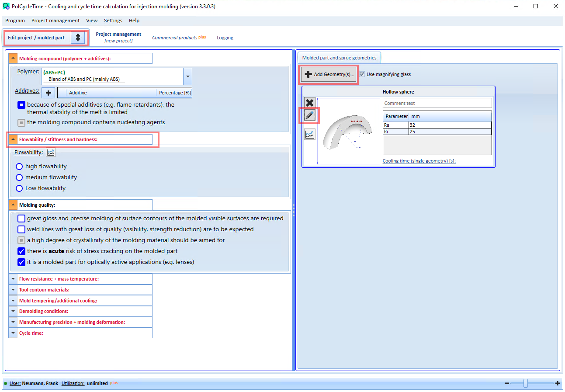Image resolution: width=565 pixels, height=392 pixels.
Task: Delete the Hollow sphere geometry with X icon
Action: 309,103
